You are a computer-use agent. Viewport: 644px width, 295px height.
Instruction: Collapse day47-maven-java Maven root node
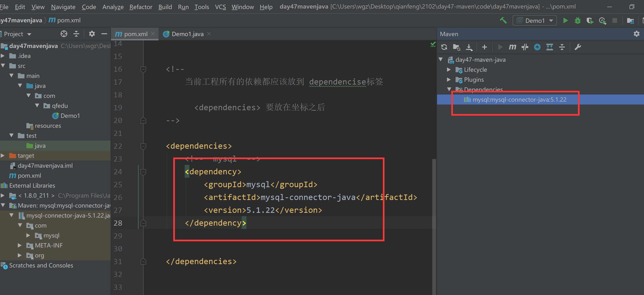[441, 59]
